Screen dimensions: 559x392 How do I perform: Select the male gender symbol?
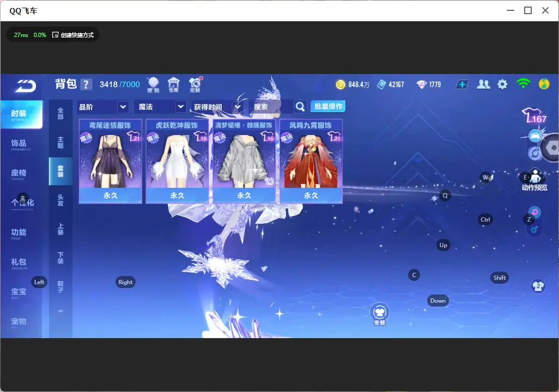coord(534,230)
